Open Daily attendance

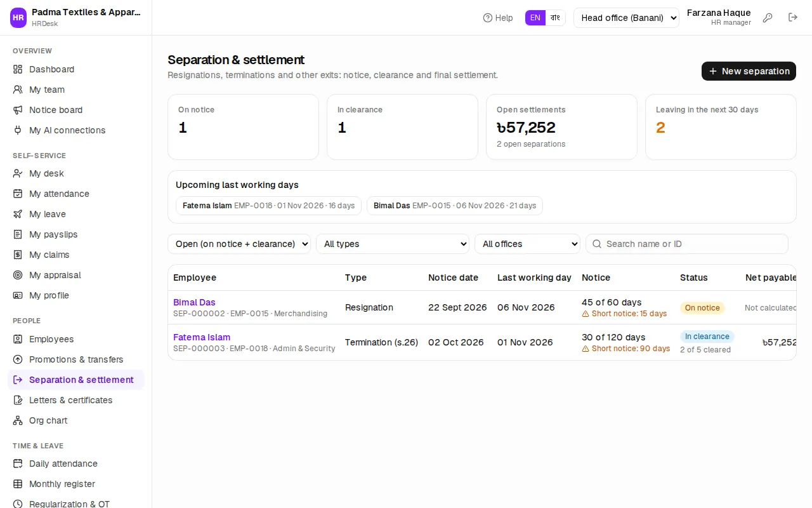[x=76, y=464]
